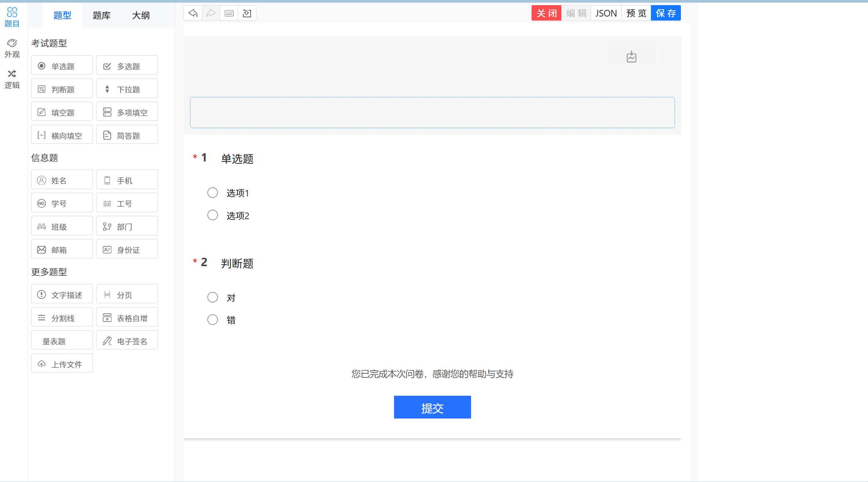Click the keyboard shortcuts icon

coord(229,13)
